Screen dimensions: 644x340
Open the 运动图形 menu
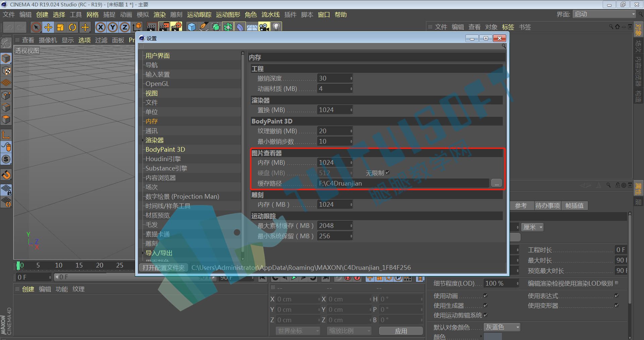point(228,15)
